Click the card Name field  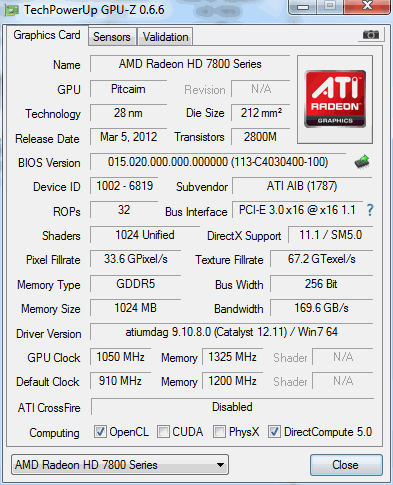pos(190,64)
